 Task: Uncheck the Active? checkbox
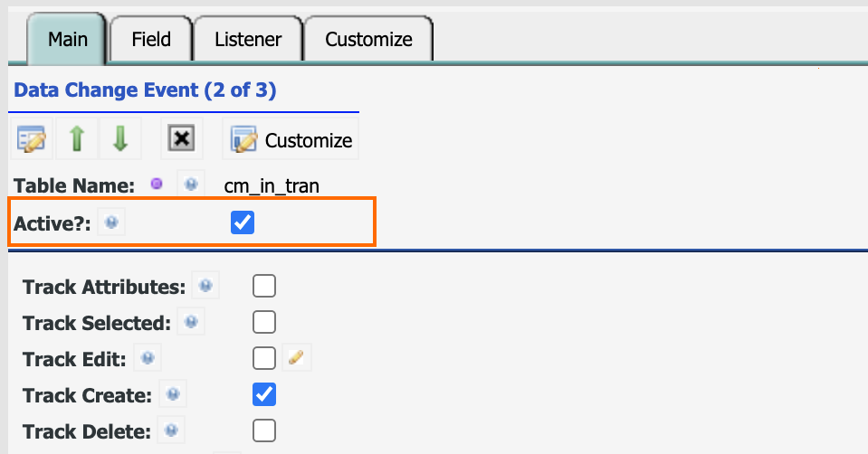(x=243, y=222)
